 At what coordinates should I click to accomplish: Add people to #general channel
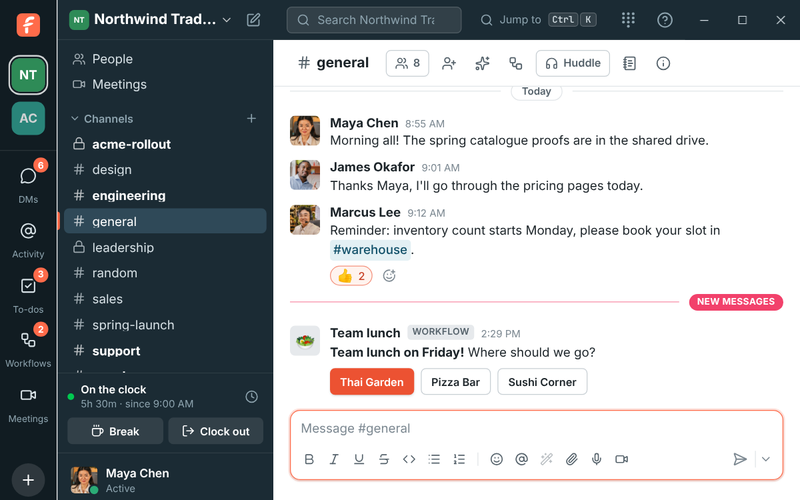click(x=449, y=63)
